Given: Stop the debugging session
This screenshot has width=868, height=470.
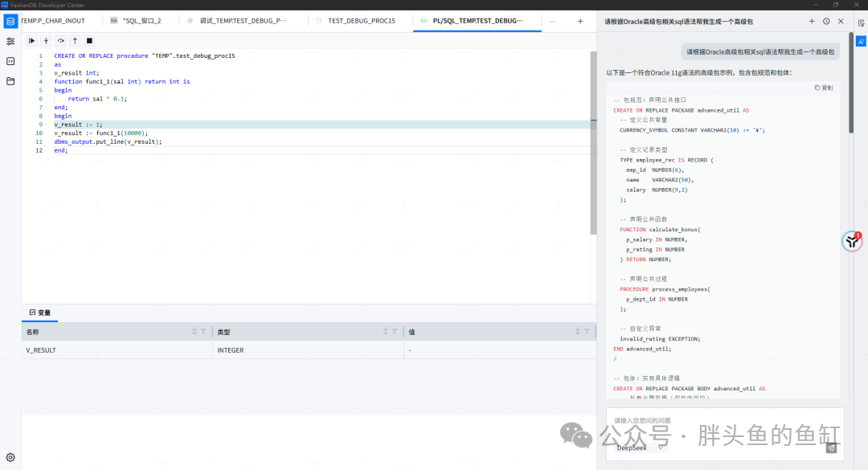Looking at the screenshot, I should click(x=90, y=41).
